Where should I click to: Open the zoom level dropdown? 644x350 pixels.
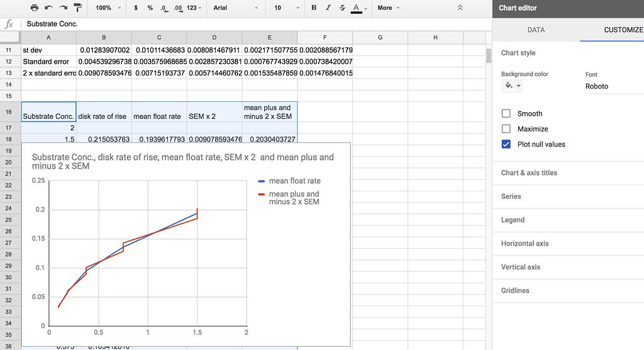(108, 8)
